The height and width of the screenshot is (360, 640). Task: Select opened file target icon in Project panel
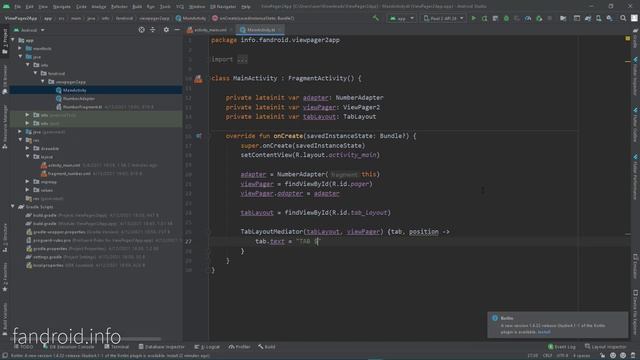pyautogui.click(x=141, y=30)
